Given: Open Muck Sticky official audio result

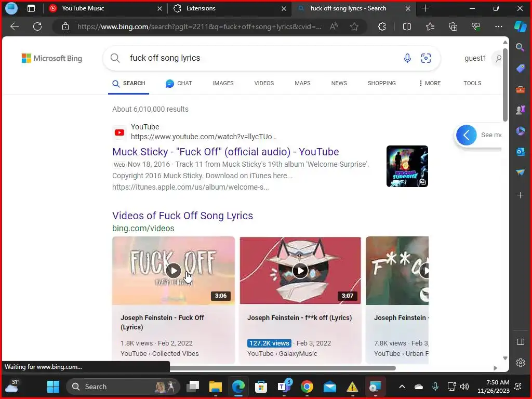Looking at the screenshot, I should coord(225,152).
